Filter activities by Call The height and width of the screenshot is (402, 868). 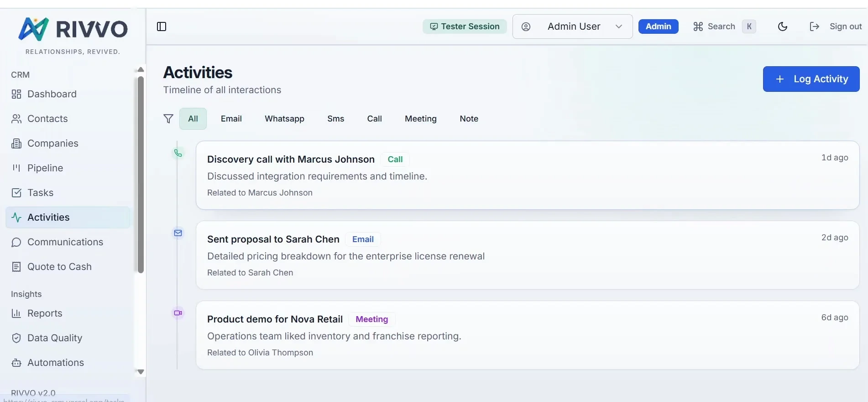pyautogui.click(x=375, y=119)
